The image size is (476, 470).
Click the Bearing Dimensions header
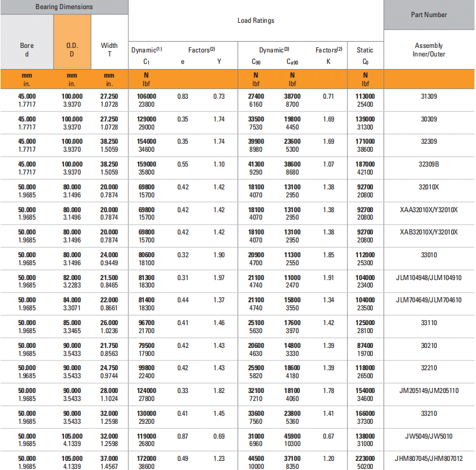coord(64,7)
